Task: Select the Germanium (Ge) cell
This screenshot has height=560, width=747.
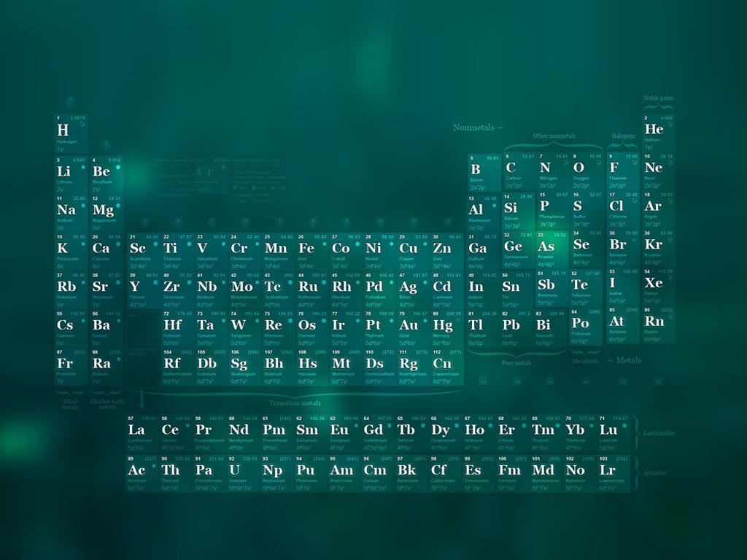Action: [519, 249]
